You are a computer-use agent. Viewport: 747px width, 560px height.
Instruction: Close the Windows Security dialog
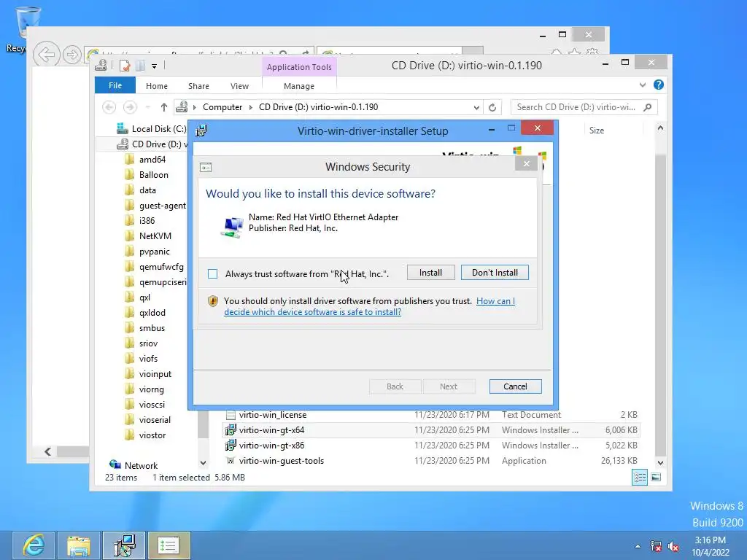click(x=527, y=164)
